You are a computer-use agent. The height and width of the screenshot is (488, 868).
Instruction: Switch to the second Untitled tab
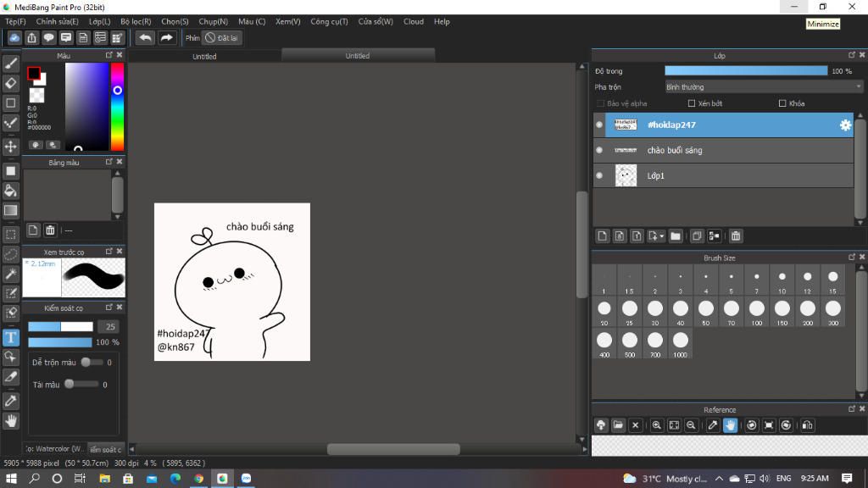click(x=358, y=56)
